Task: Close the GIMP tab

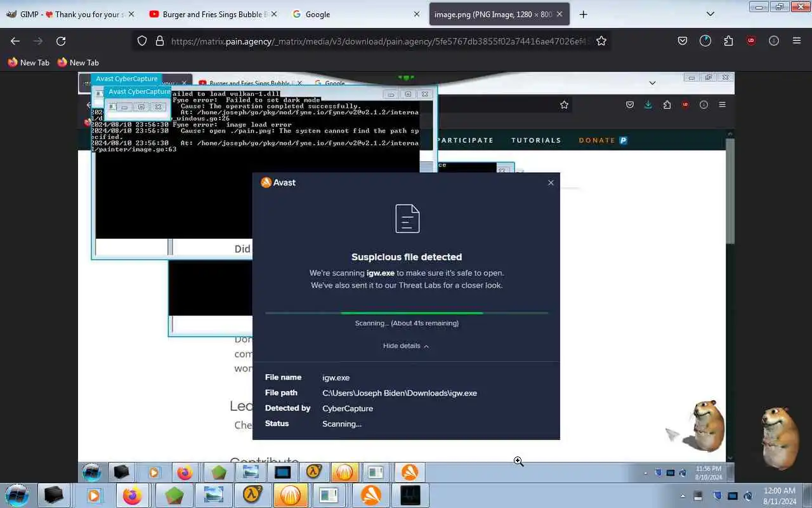Action: click(131, 14)
